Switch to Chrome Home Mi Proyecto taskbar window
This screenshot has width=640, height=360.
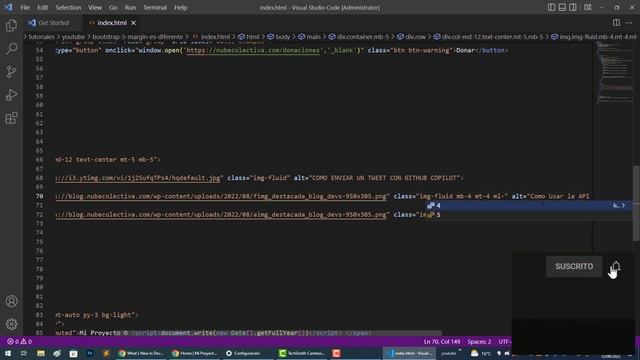click(195, 353)
